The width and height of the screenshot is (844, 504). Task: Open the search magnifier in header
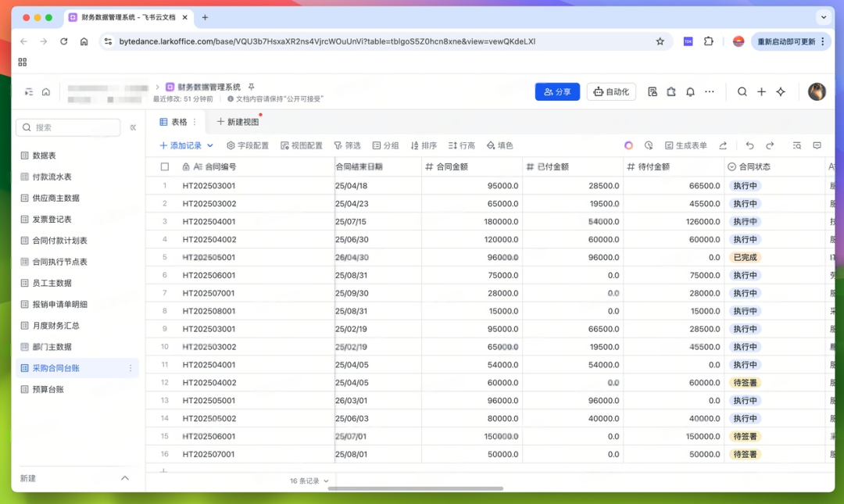pos(742,91)
